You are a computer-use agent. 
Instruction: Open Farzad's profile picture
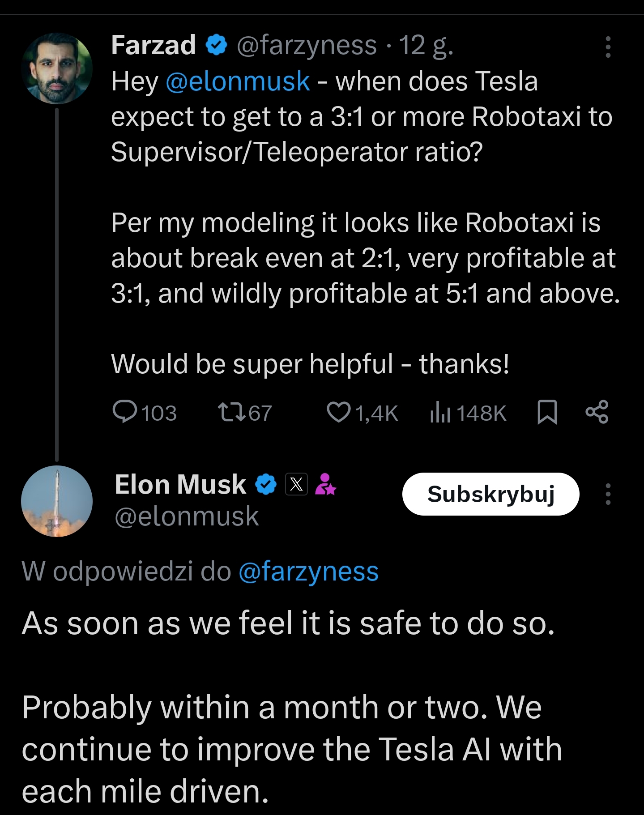(57, 68)
